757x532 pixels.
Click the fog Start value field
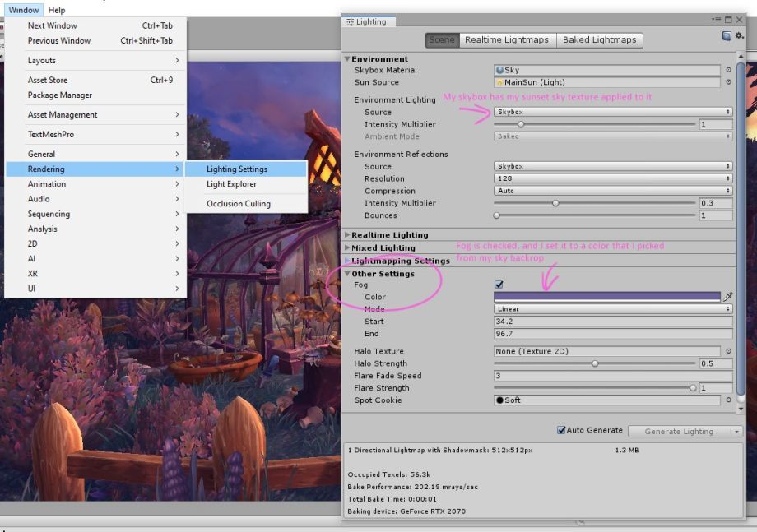click(613, 322)
